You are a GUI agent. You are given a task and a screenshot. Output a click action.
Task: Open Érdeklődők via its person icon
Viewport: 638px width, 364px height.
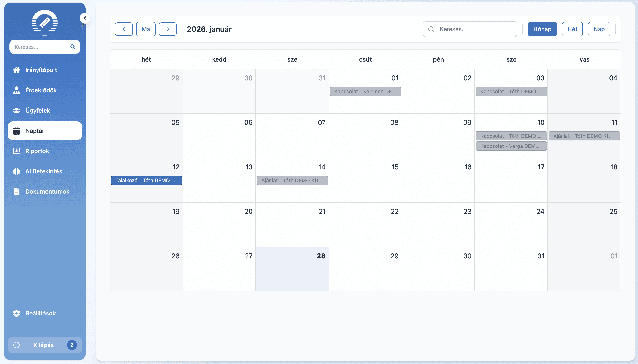[x=16, y=90]
